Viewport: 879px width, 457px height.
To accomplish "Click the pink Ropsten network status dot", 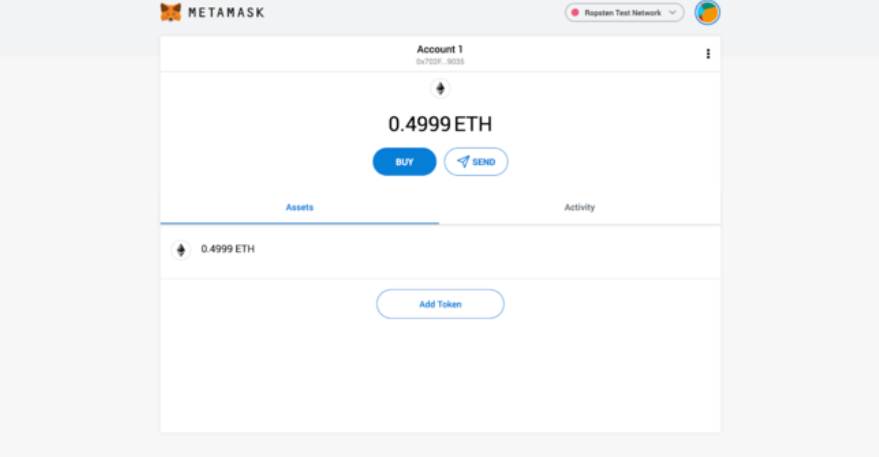I will point(575,13).
